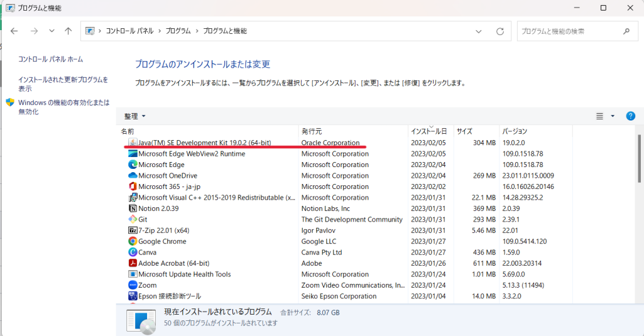644x336 pixels.
Task: Click the Microsoft 365 ja-jp icon
Action: coord(133,187)
